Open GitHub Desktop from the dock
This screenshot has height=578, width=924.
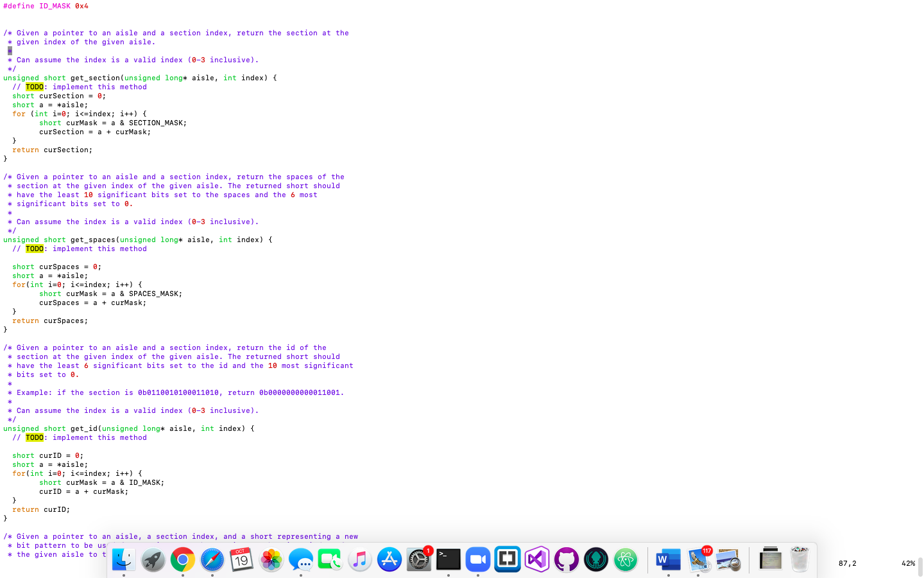coord(567,559)
